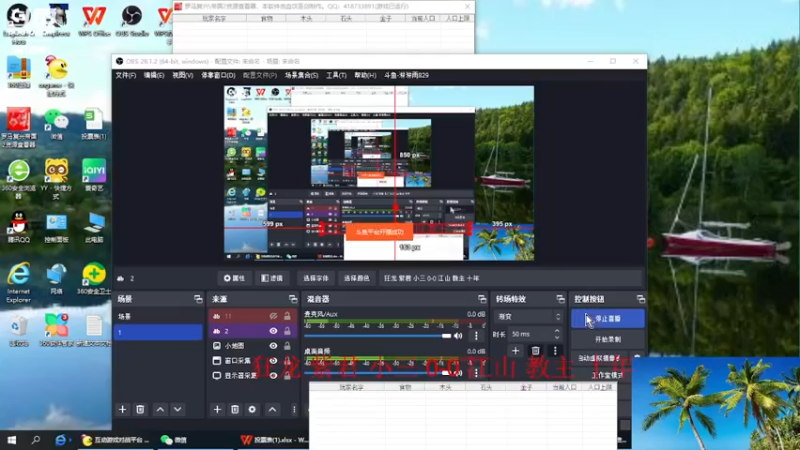This screenshot has width=800, height=450.
Task: Remove the transition with trash icon
Action: [535, 351]
